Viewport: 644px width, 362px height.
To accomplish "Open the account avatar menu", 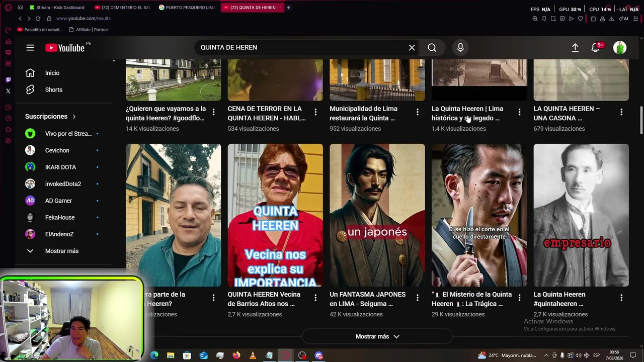I will click(620, 48).
